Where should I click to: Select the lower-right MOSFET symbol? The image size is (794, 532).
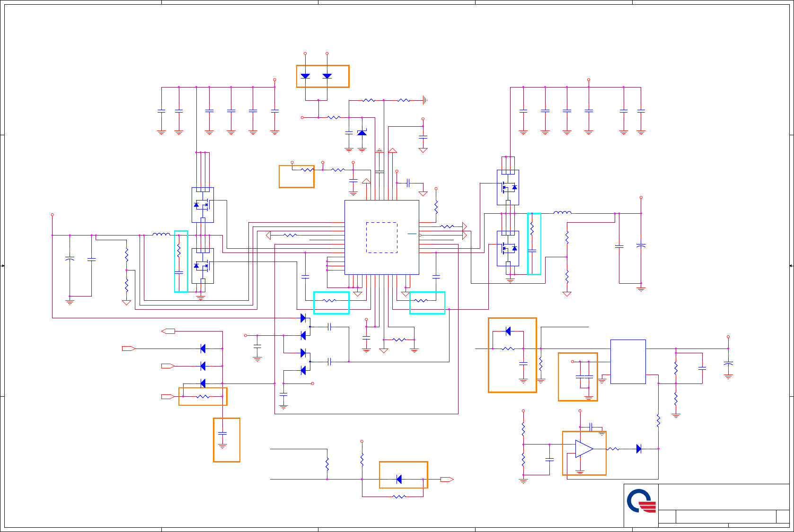pyautogui.click(x=508, y=248)
